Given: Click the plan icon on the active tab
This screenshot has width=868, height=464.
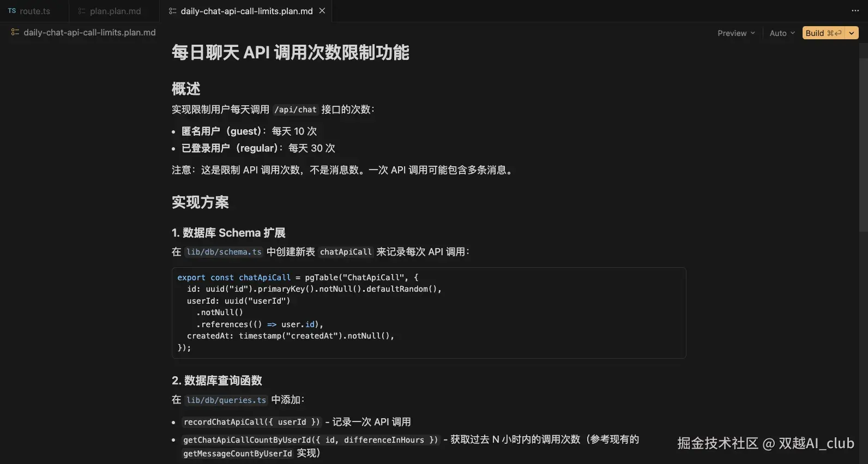Looking at the screenshot, I should [172, 11].
